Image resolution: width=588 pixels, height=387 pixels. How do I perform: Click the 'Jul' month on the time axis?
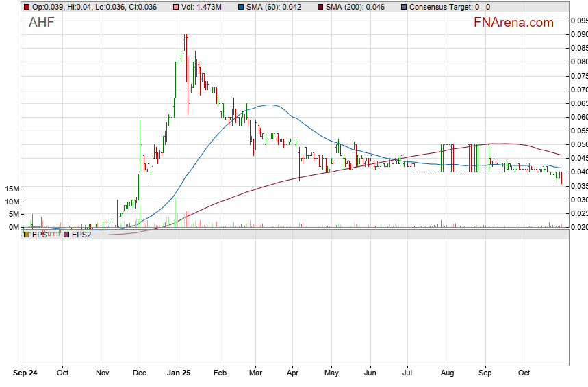(408, 374)
